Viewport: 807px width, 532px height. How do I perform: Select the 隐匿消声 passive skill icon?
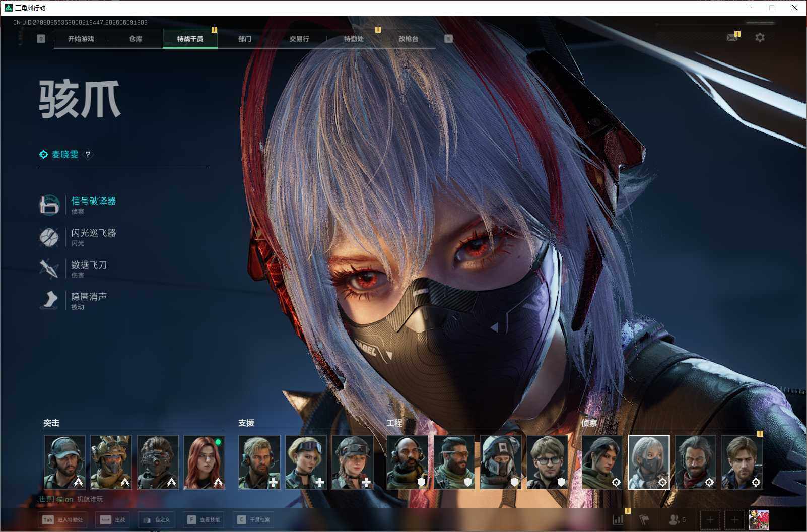(49, 300)
